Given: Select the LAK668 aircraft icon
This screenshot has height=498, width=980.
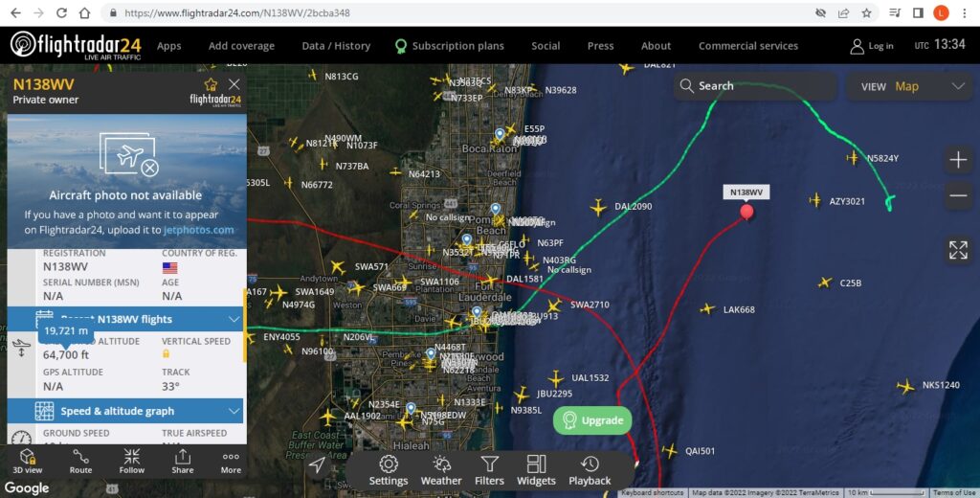Looking at the screenshot, I should coord(707,309).
